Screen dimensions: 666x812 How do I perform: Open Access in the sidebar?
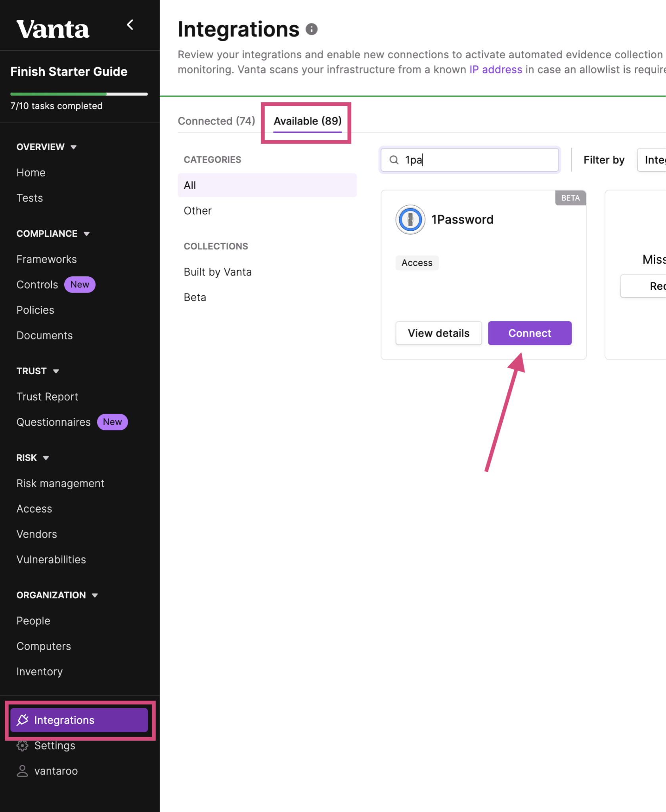click(x=34, y=509)
